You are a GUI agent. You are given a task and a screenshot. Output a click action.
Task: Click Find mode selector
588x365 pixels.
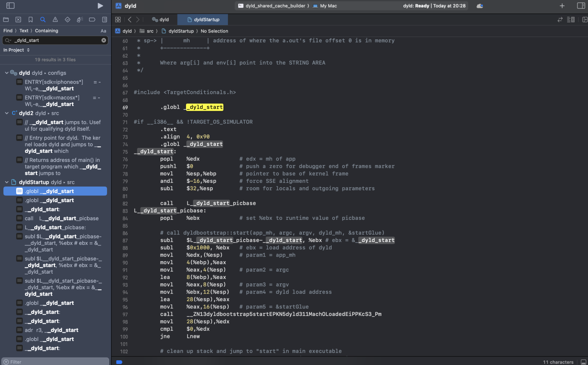[x=8, y=30]
